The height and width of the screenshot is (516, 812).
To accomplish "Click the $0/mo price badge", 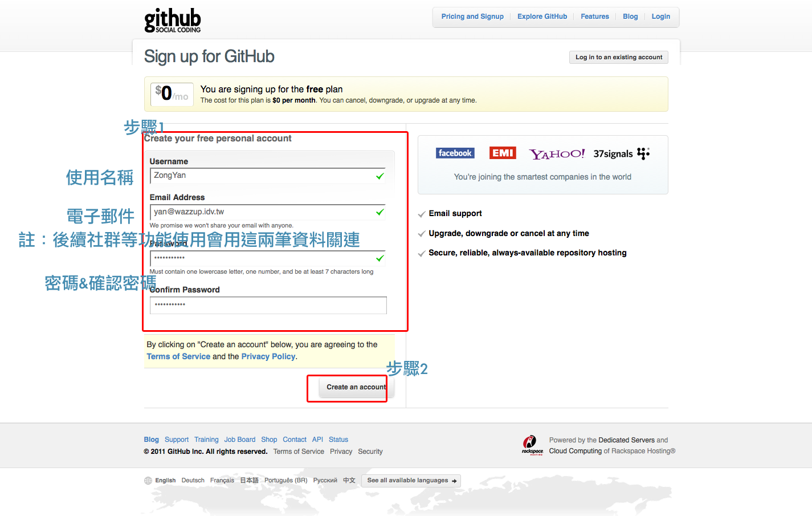I will click(172, 94).
